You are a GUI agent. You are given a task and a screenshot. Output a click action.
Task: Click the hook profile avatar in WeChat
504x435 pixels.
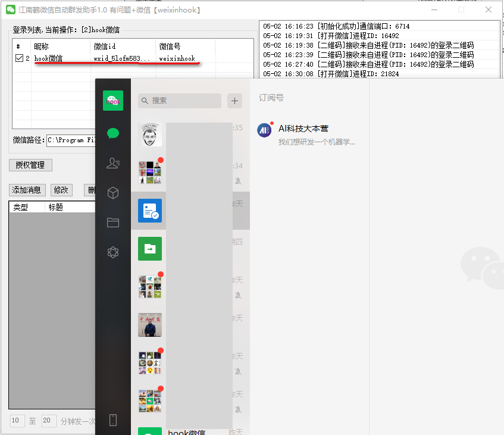click(113, 101)
